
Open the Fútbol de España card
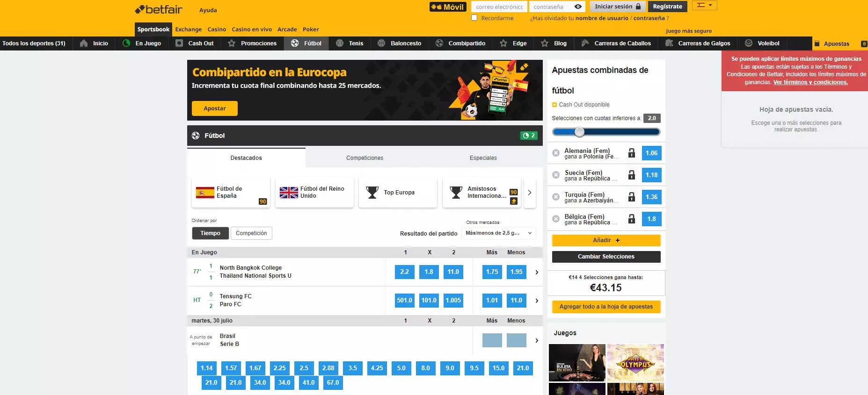[x=231, y=193]
